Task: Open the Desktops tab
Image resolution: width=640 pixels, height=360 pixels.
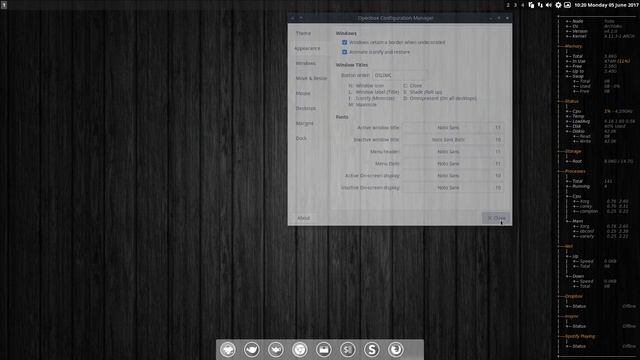Action: [306, 108]
